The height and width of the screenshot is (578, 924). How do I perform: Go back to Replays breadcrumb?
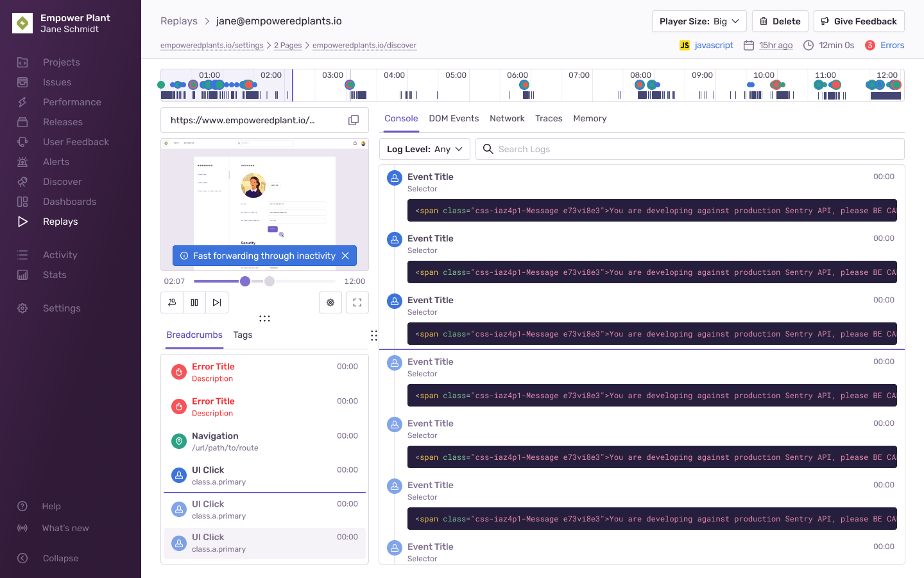pos(179,21)
